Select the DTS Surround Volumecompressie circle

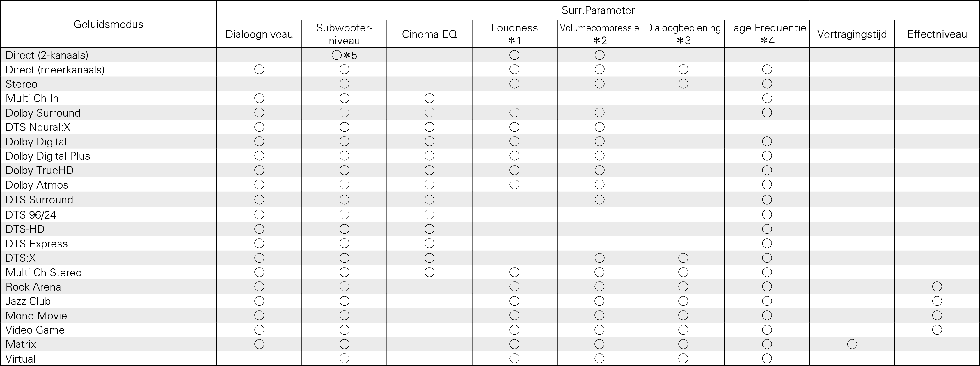coord(600,200)
